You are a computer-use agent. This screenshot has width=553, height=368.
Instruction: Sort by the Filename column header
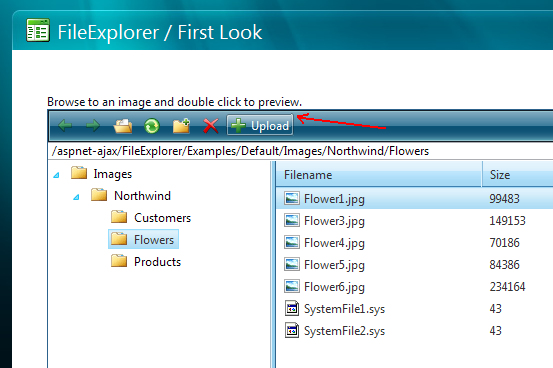click(379, 175)
